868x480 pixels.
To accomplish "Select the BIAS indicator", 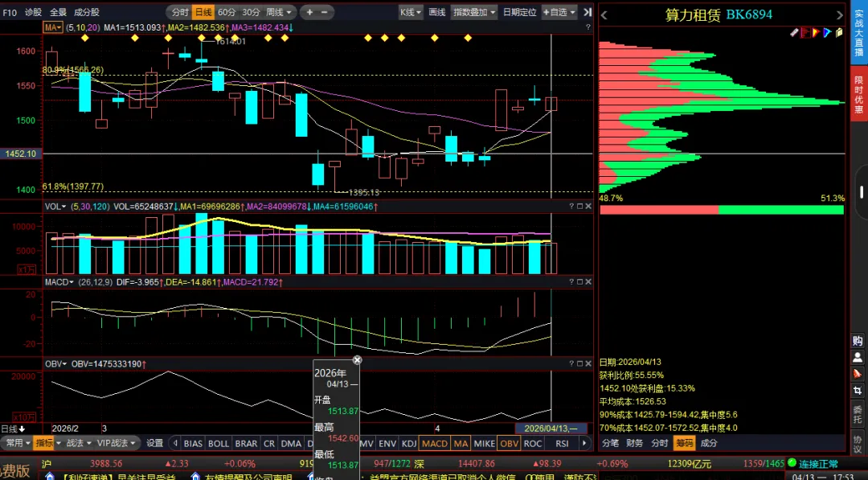I will tap(193, 444).
